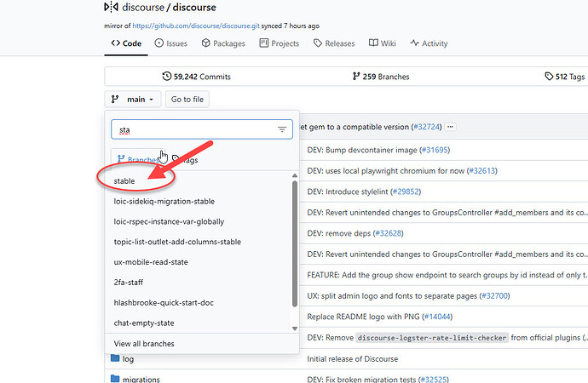Click the Go to file button
588x383 pixels.
coord(187,100)
